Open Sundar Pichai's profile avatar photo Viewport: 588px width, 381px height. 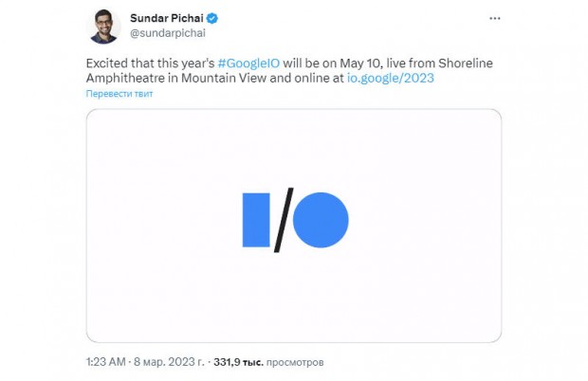pyautogui.click(x=103, y=27)
